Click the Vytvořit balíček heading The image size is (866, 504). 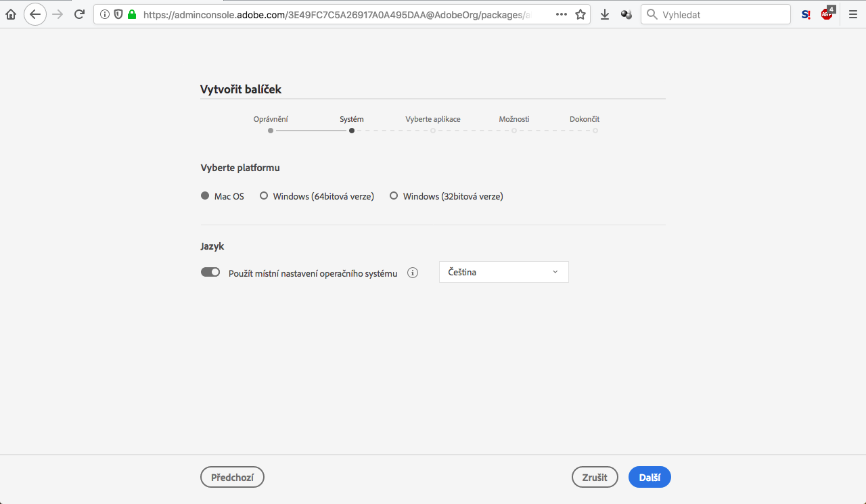[241, 89]
